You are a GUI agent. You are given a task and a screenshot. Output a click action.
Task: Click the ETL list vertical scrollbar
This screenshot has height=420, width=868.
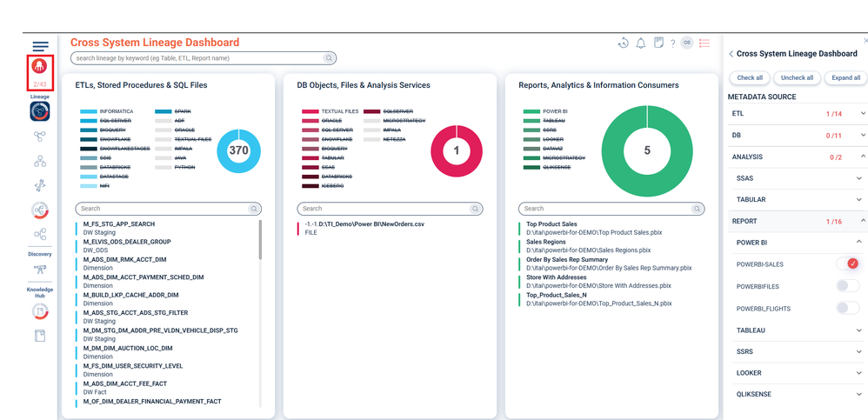260,240
